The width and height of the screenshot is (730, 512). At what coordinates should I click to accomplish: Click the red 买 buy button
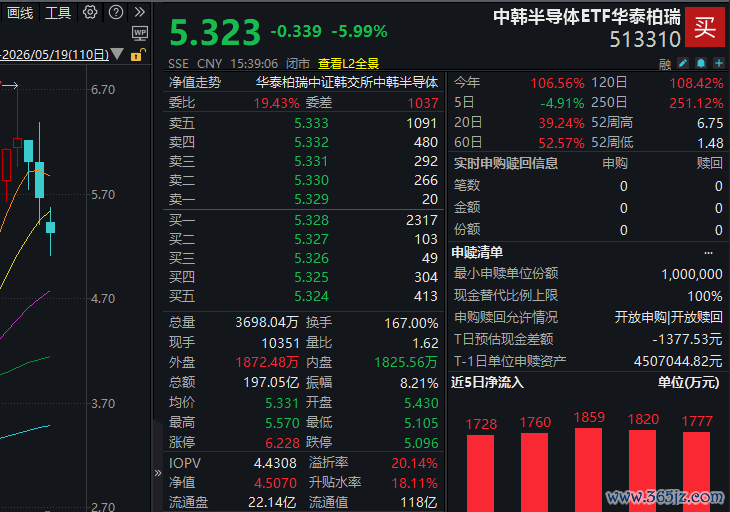(x=704, y=27)
